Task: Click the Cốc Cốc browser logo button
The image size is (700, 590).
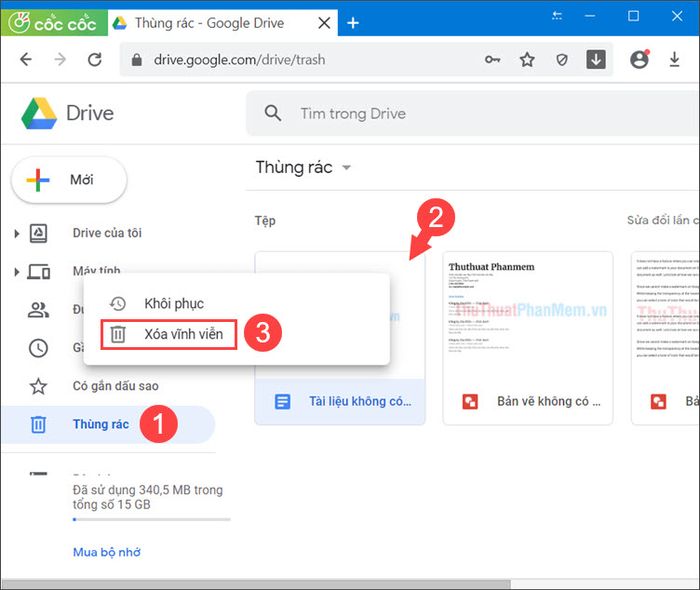Action: point(54,22)
